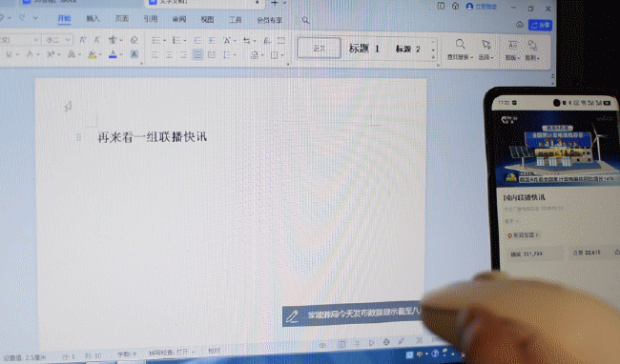Image resolution: width=620 pixels, height=364 pixels.
Task: Open the bullet list dropdown arrow
Action: click(164, 41)
